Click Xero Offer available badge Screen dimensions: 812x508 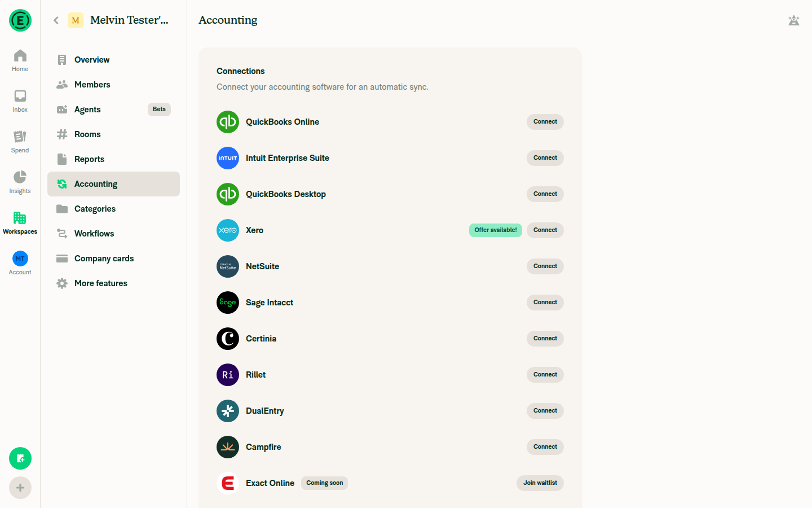[x=496, y=230]
